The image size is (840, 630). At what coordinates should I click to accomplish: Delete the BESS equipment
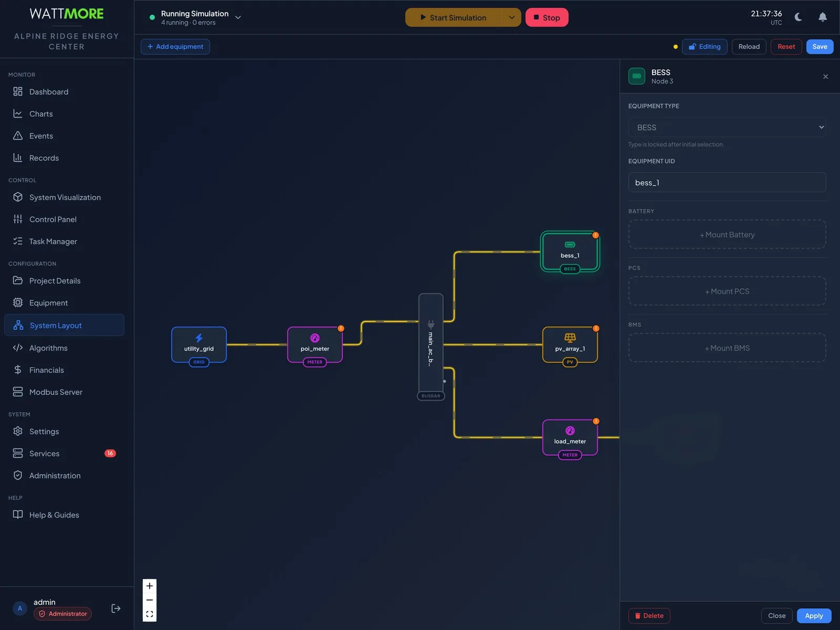click(649, 616)
